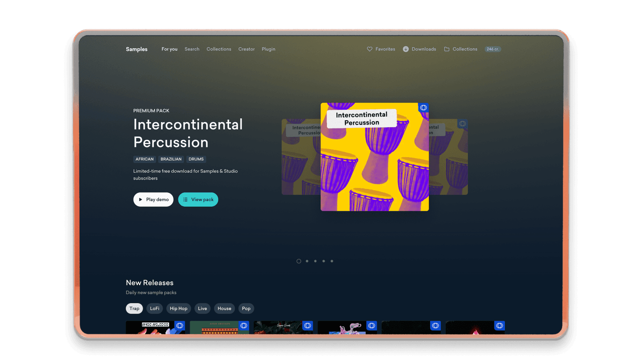Click the View pack button

click(x=198, y=199)
